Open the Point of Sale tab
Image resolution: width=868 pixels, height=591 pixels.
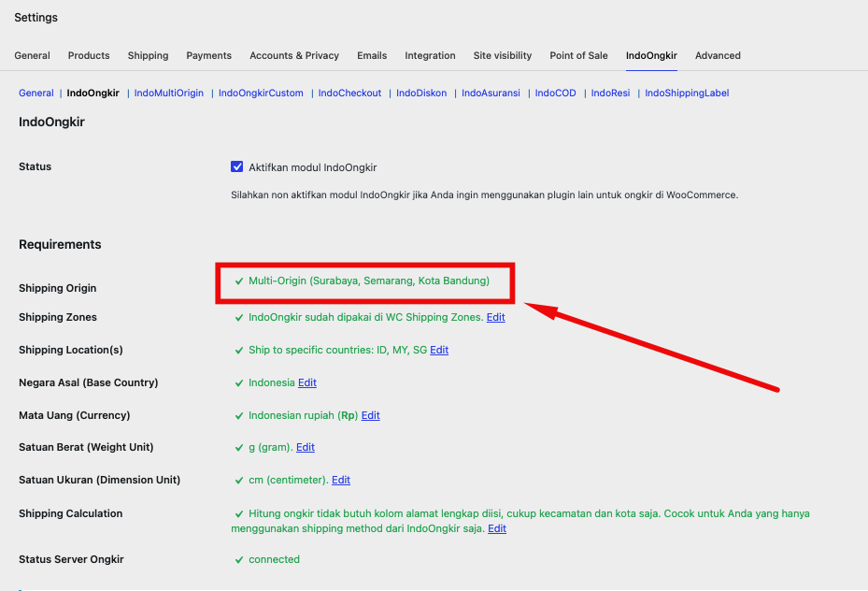[578, 55]
